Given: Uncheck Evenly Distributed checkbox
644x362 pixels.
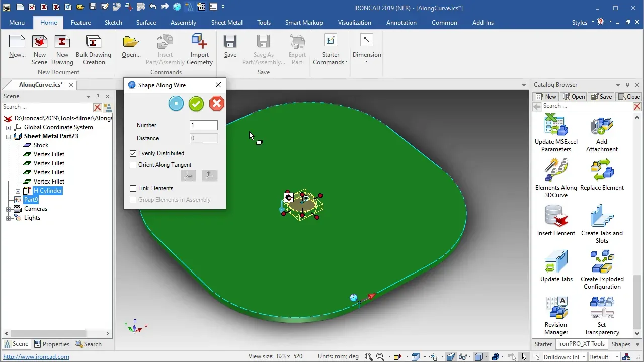Looking at the screenshot, I should (x=133, y=153).
